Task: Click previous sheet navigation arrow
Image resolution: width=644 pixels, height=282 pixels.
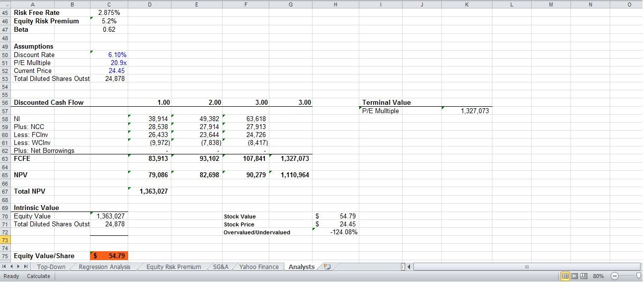Action: tap(11, 267)
